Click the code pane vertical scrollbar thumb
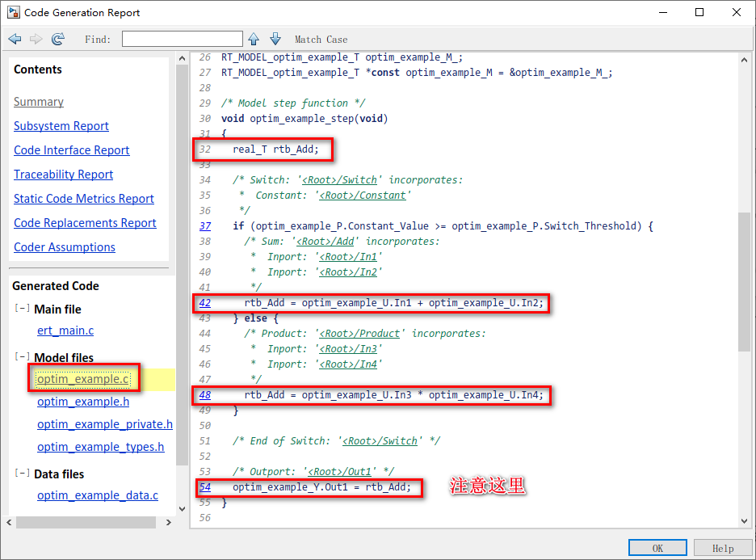This screenshot has width=756, height=560. [x=744, y=282]
